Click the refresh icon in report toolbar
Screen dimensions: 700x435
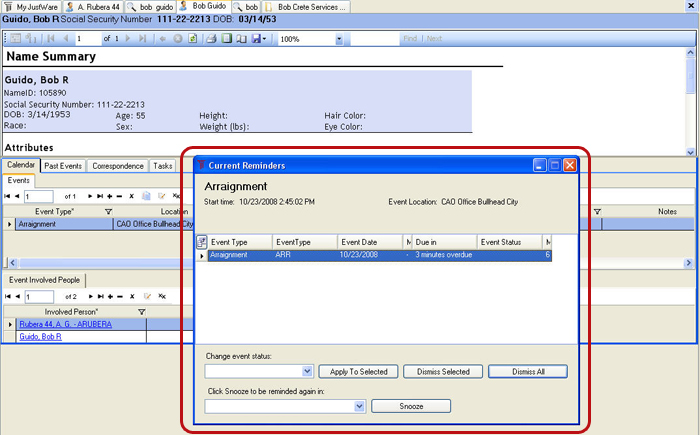click(193, 39)
